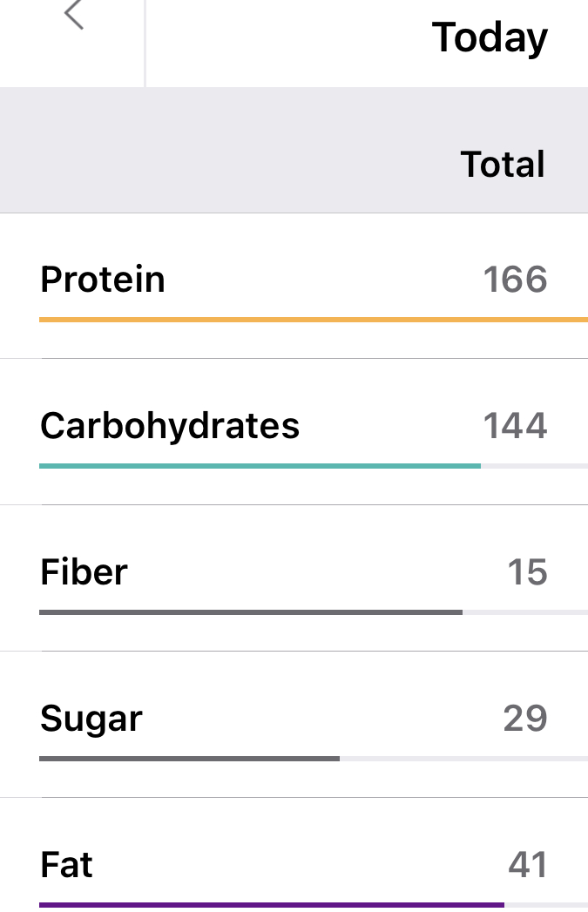588x912 pixels.
Task: Select the Sugar nutrient label
Action: [x=91, y=719]
